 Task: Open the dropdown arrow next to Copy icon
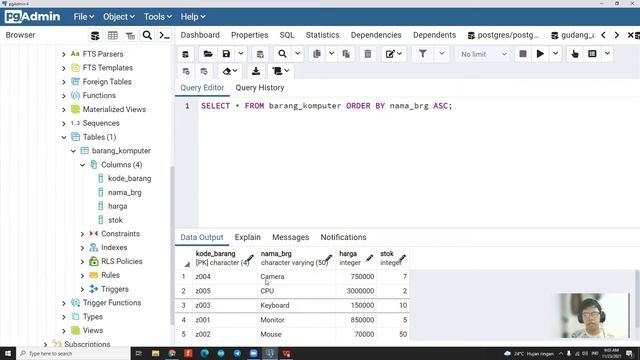click(x=331, y=53)
